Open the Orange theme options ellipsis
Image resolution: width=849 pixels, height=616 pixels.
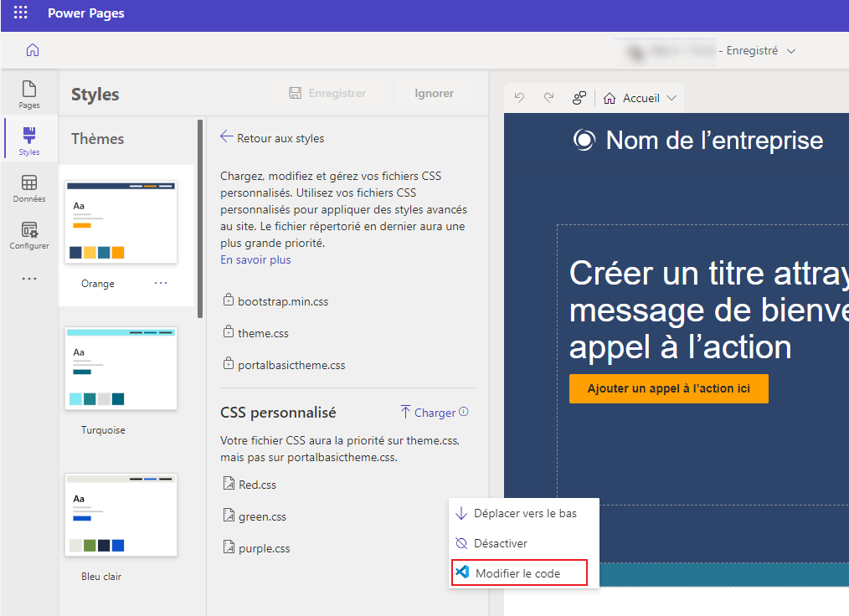[160, 284]
